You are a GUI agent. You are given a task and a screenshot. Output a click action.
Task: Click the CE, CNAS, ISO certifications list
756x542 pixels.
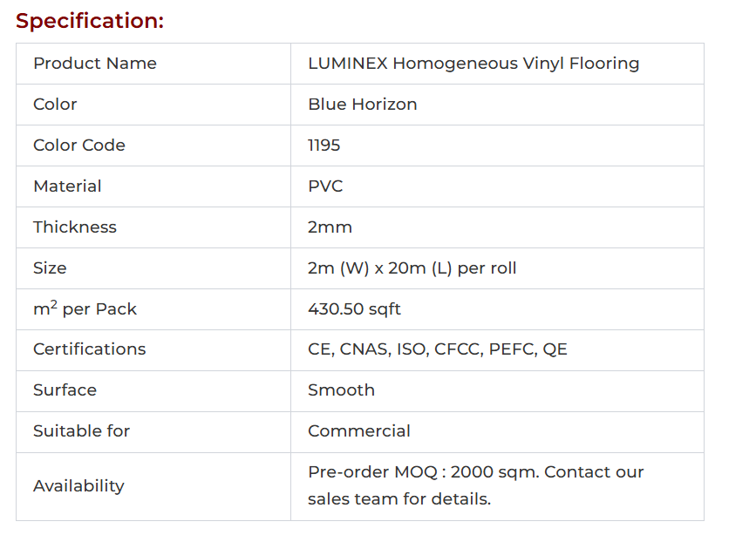(437, 349)
